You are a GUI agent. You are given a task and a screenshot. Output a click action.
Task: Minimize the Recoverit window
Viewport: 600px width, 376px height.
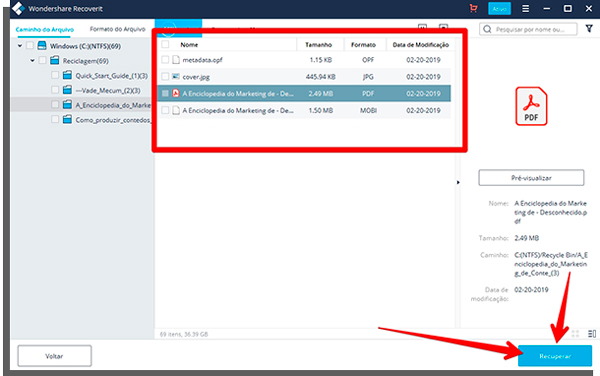click(546, 8)
